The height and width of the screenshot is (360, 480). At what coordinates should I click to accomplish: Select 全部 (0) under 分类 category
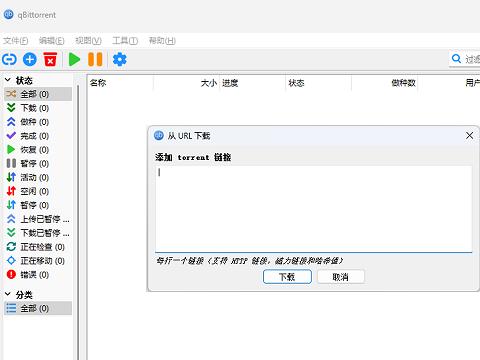coord(38,308)
